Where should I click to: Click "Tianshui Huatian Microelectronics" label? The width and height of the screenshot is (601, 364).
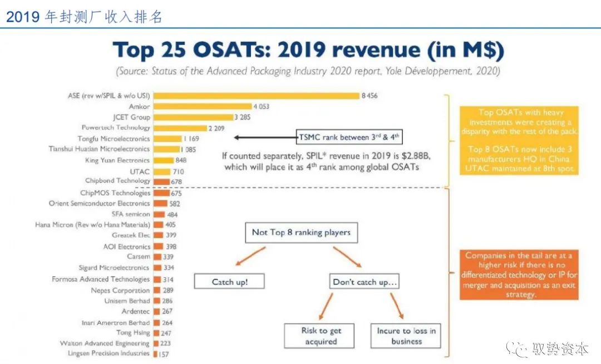coord(99,149)
